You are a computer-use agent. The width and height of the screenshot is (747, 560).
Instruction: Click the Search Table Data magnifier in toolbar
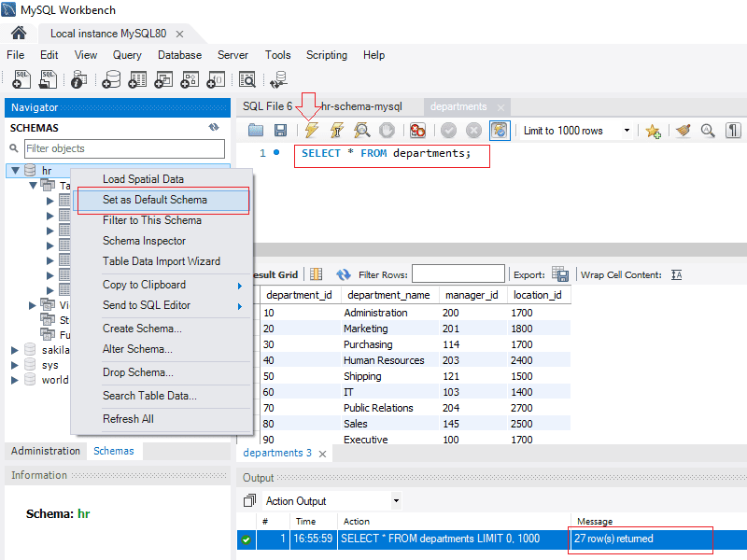(x=247, y=79)
